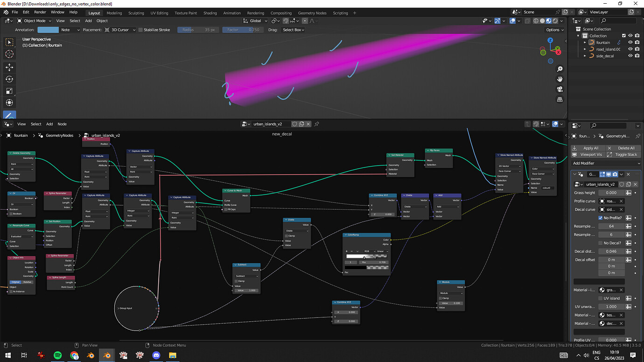Open the Global transform orientation dropdown

pyautogui.click(x=255, y=21)
